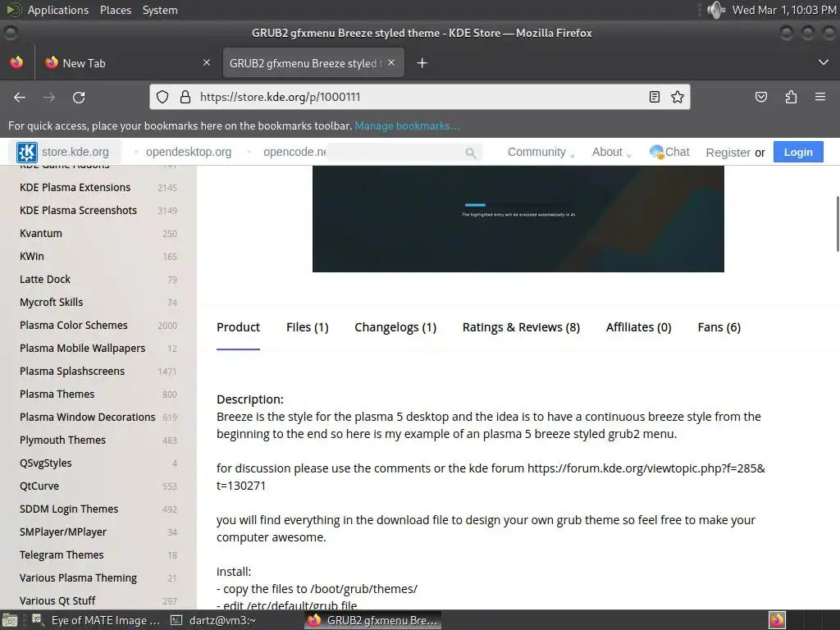Screen dimensions: 840x630
Task: Click the GRUB2 gfxmenu Firefox taskbar entry
Action: point(373,620)
